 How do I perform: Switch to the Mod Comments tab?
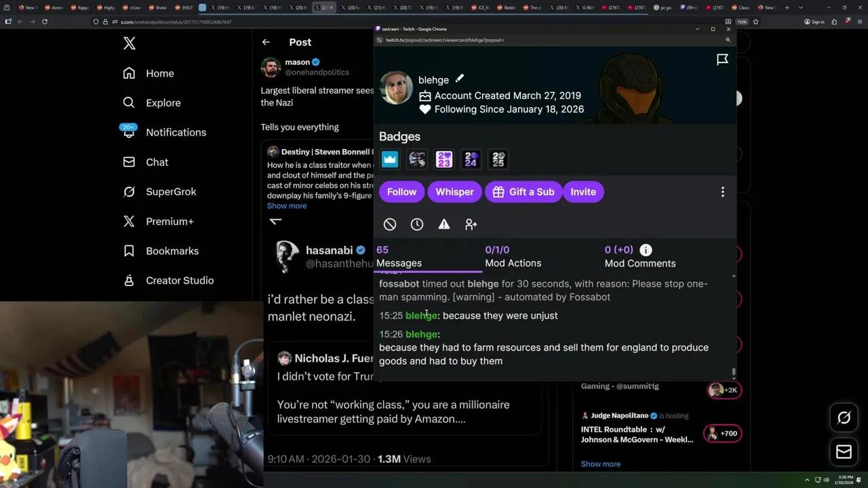640,257
